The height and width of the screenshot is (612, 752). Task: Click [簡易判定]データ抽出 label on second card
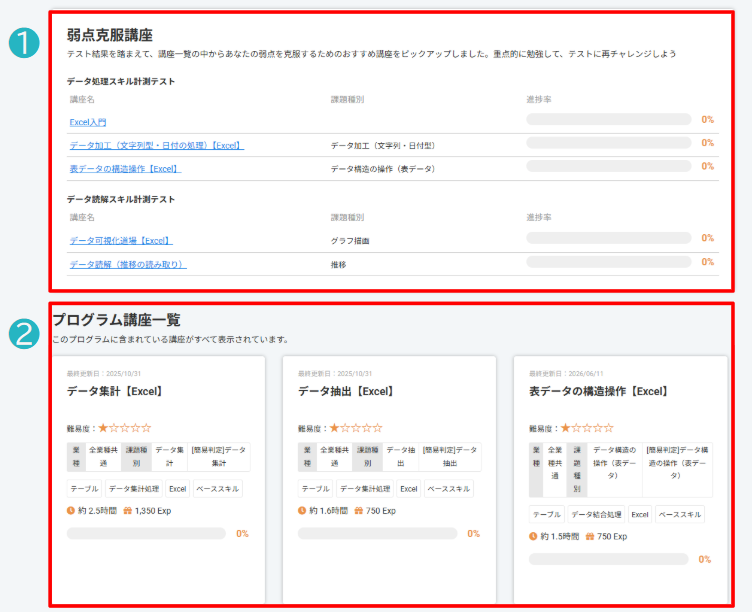(450, 457)
